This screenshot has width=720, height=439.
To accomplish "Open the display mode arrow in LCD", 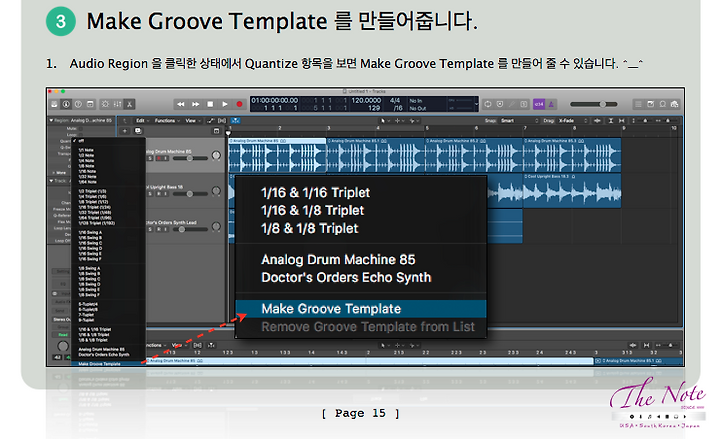I will click(476, 104).
